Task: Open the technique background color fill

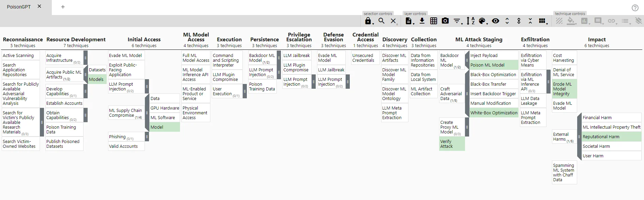Action: [571, 21]
